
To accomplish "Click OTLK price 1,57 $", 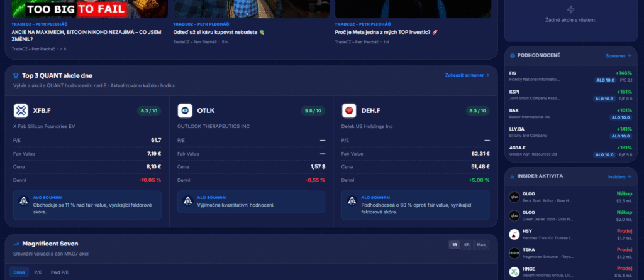I will pyautogui.click(x=318, y=167).
